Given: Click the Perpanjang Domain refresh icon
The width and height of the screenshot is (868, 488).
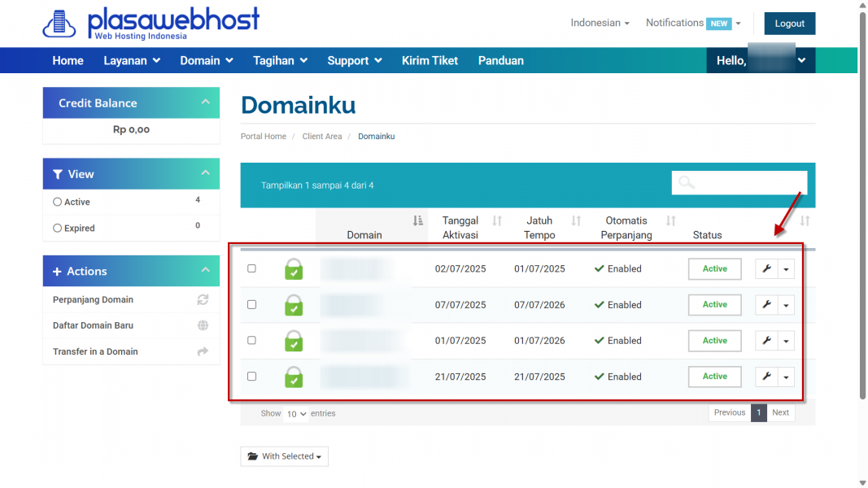Looking at the screenshot, I should pos(203,299).
